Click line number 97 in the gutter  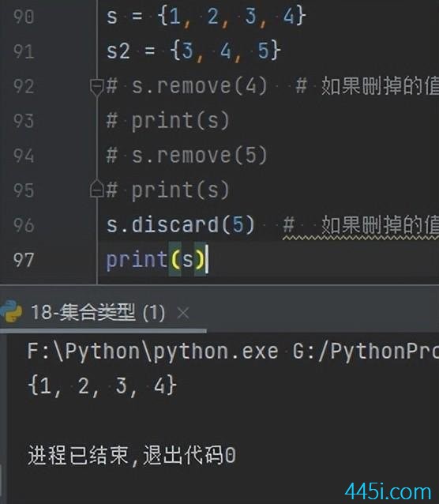[x=24, y=260]
